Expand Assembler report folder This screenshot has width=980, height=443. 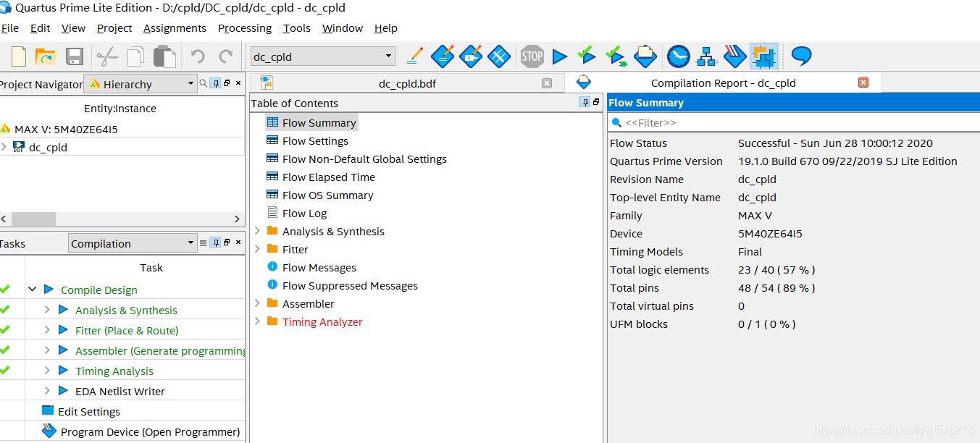coord(257,303)
